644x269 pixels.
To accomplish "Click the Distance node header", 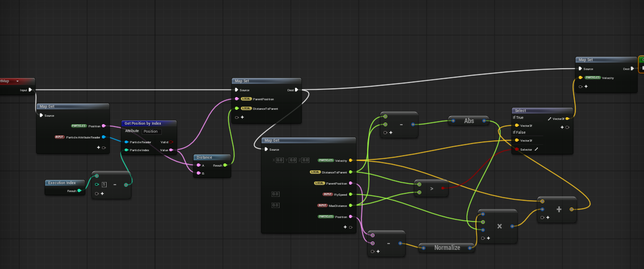I will (x=212, y=157).
